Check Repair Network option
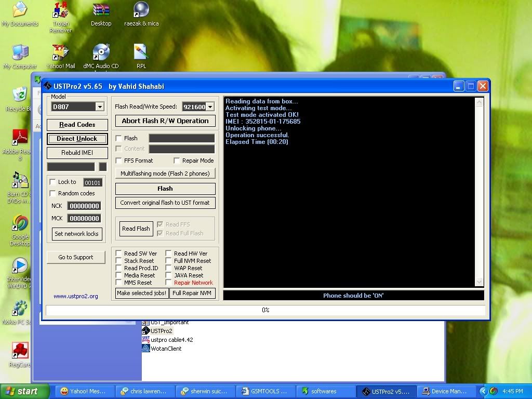This screenshot has height=399, width=532. (x=169, y=283)
